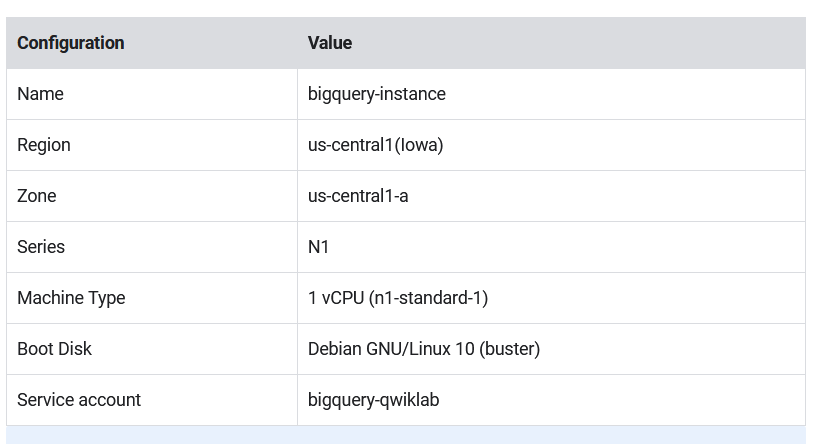Click the word vCPU in Machine Type row
Screen dimensions: 815x444
point(343,298)
